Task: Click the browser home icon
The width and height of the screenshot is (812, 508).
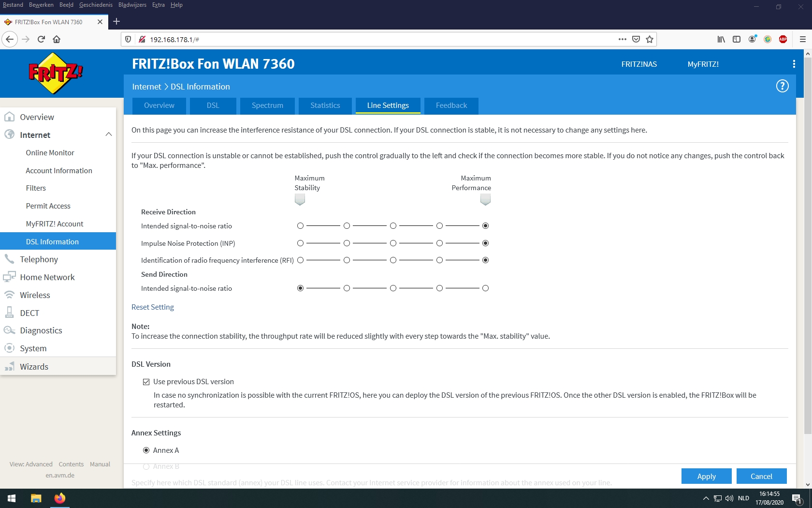Action: 57,39
